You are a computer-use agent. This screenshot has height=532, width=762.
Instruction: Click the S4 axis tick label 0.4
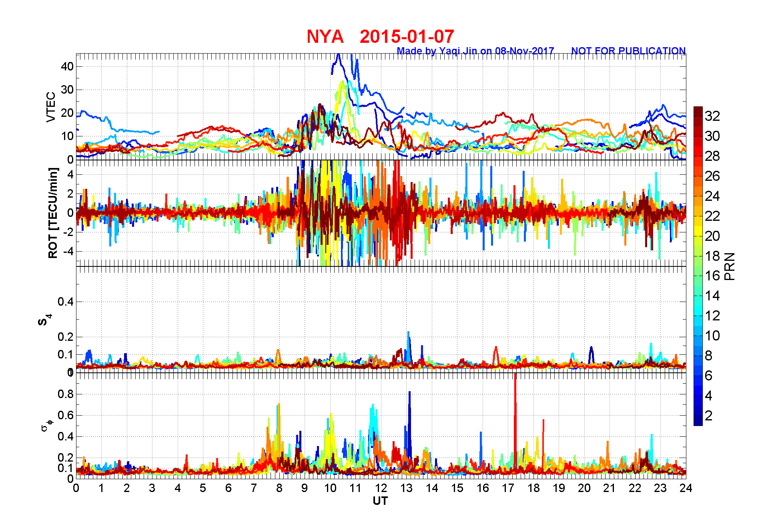tap(66, 302)
